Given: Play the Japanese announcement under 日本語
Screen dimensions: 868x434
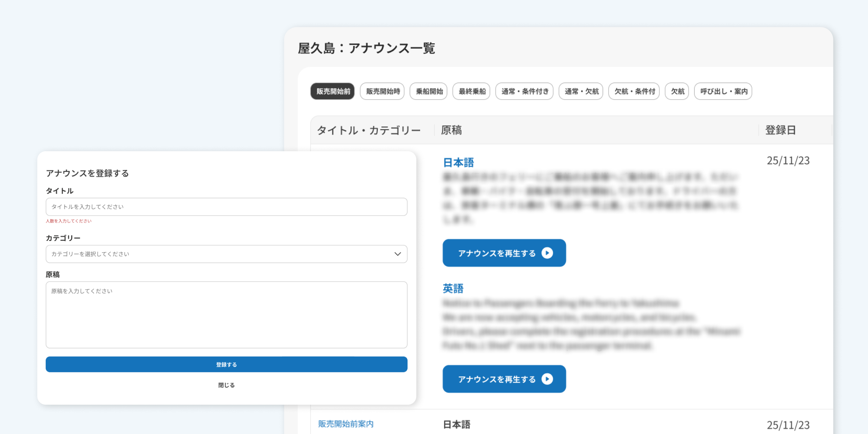Looking at the screenshot, I should click(x=504, y=253).
